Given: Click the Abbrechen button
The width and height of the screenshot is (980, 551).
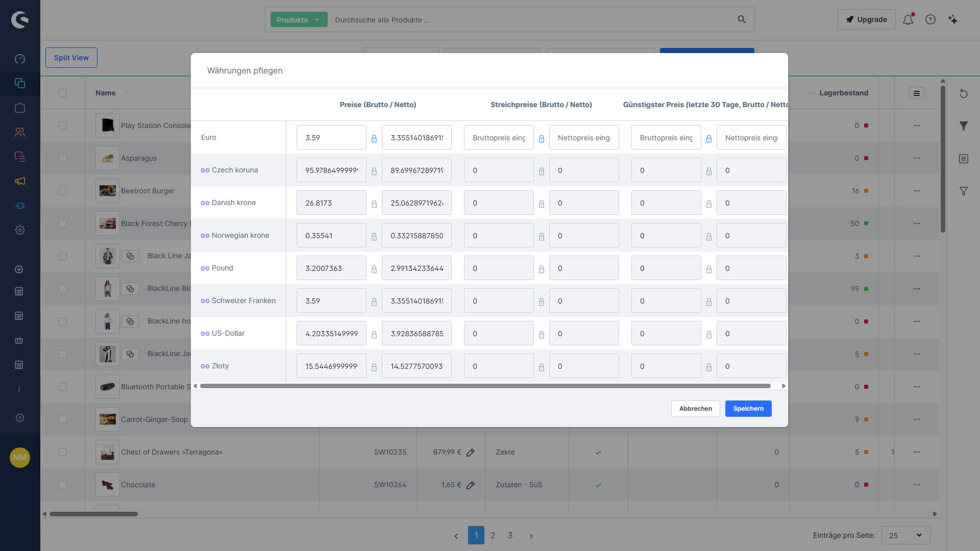Looking at the screenshot, I should (x=695, y=409).
